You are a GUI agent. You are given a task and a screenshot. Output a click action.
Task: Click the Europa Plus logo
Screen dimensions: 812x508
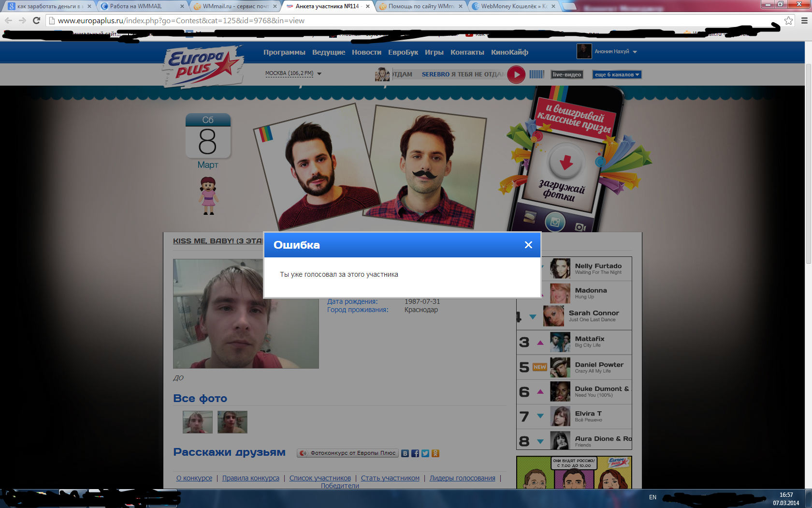[202, 66]
